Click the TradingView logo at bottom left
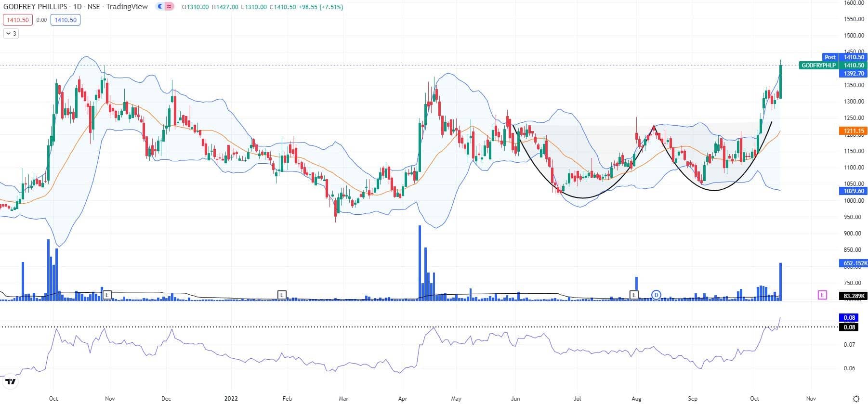The image size is (868, 404). (x=10, y=382)
